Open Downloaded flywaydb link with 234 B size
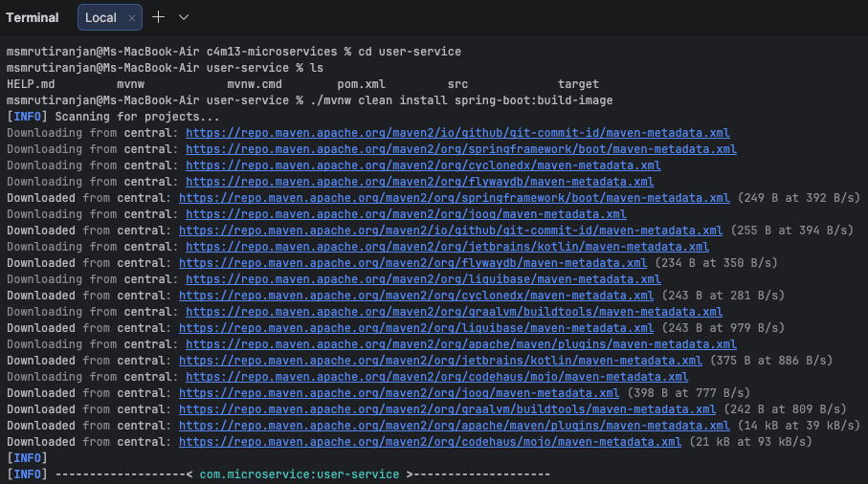 pos(412,263)
